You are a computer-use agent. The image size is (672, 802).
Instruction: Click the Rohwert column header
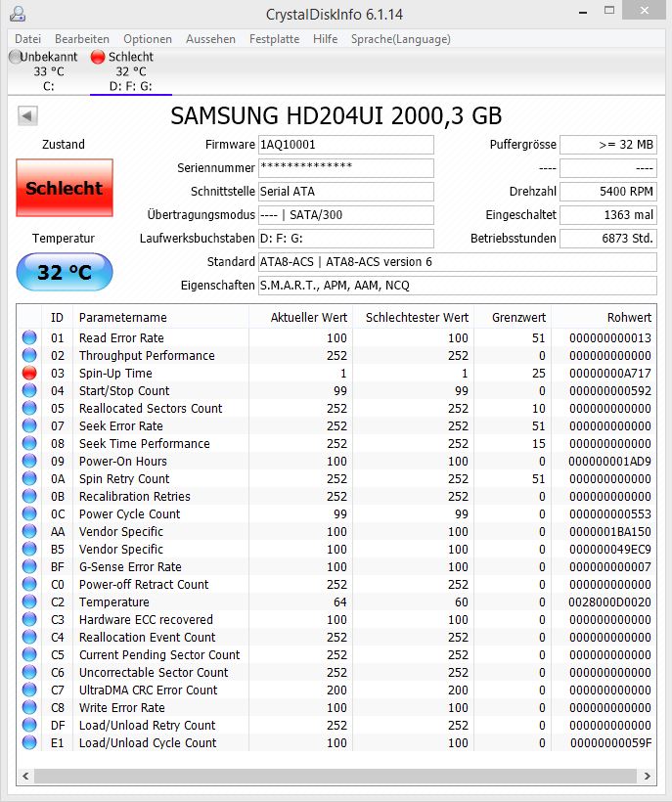(604, 318)
